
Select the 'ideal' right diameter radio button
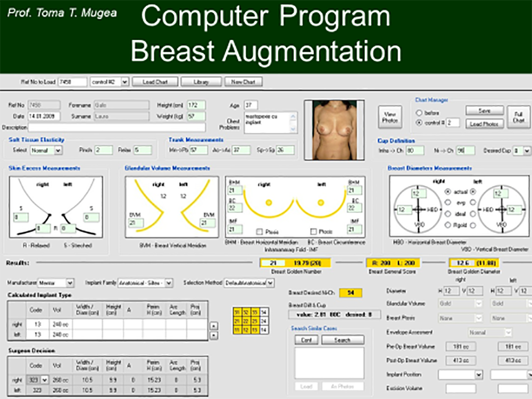tap(447, 214)
